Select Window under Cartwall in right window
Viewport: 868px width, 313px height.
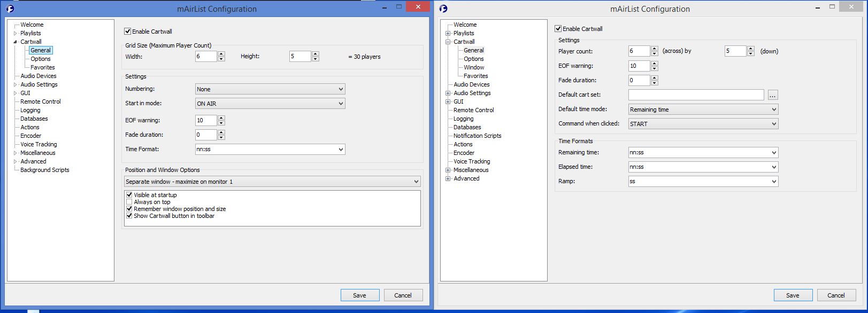(474, 67)
